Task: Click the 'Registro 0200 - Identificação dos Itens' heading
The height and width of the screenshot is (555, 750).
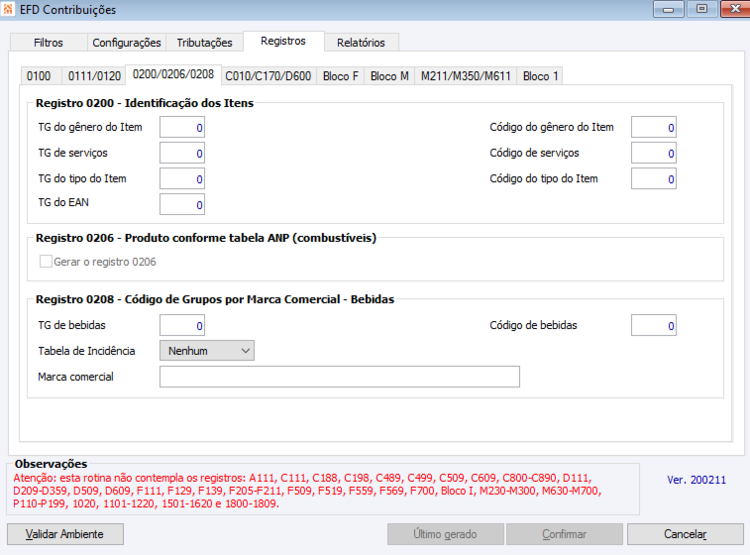Action: (144, 103)
